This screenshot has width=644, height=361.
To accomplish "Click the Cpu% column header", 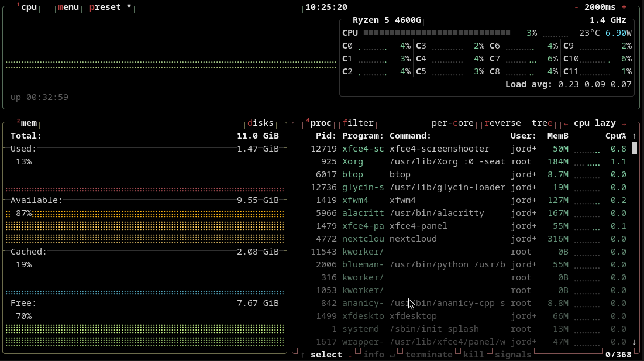I will (616, 136).
